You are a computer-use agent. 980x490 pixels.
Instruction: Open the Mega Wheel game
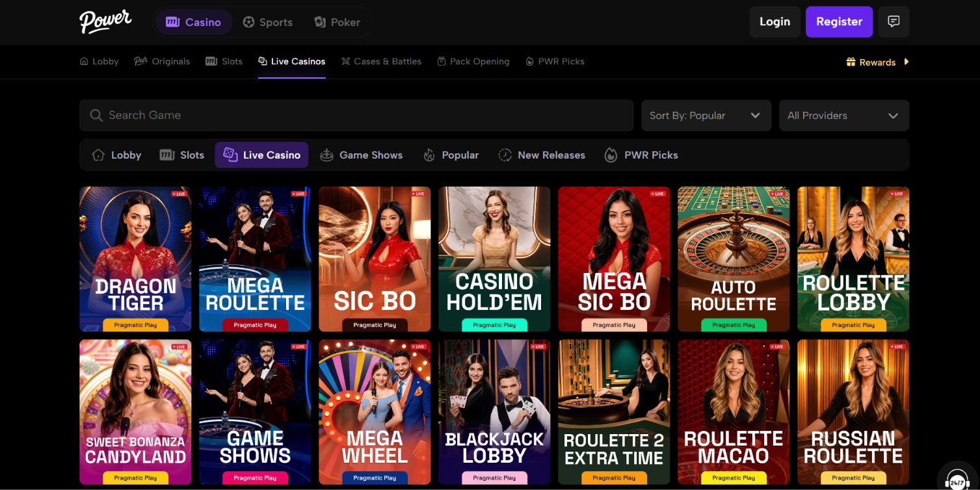(375, 412)
